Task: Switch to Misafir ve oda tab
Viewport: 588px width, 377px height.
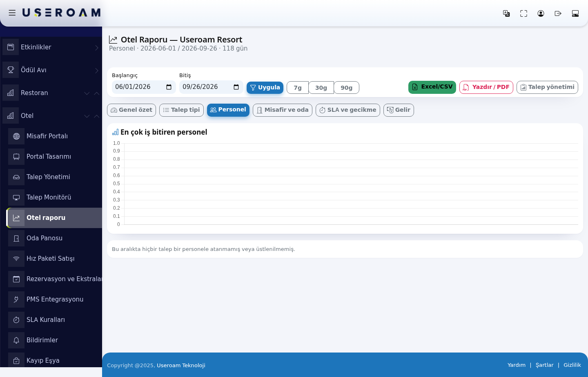Action: [283, 110]
